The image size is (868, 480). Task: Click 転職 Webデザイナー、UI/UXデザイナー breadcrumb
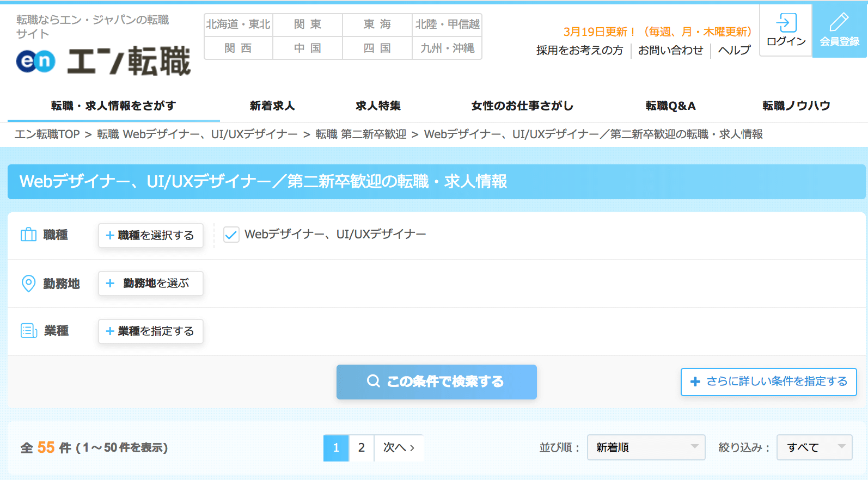(x=197, y=134)
